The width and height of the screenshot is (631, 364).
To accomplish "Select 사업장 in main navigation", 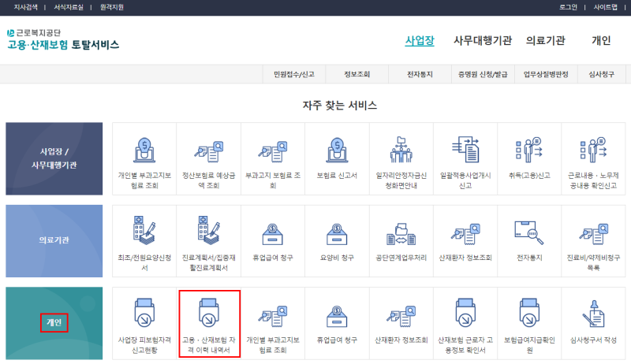I will pos(420,41).
